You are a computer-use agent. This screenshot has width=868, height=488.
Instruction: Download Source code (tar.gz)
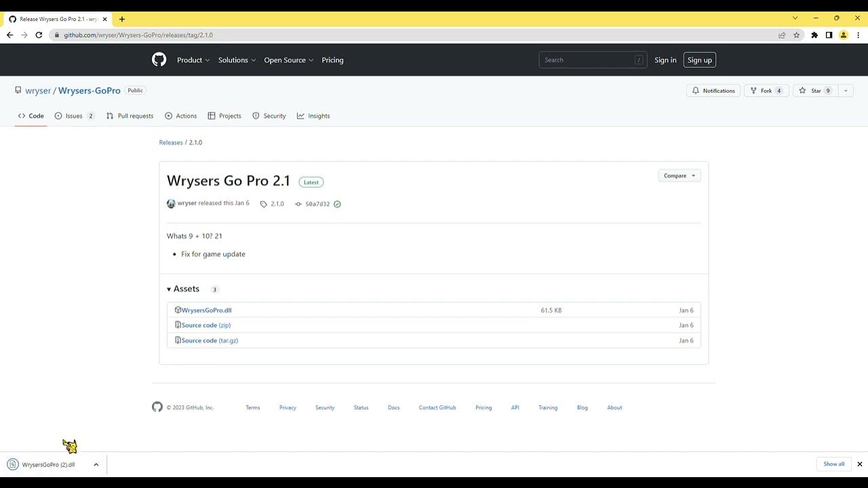(x=210, y=340)
